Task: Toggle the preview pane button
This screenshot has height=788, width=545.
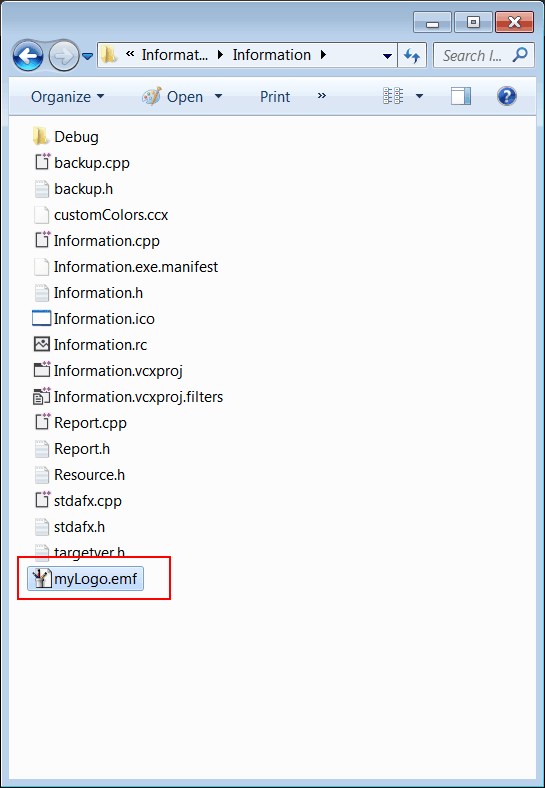Action: click(x=461, y=96)
